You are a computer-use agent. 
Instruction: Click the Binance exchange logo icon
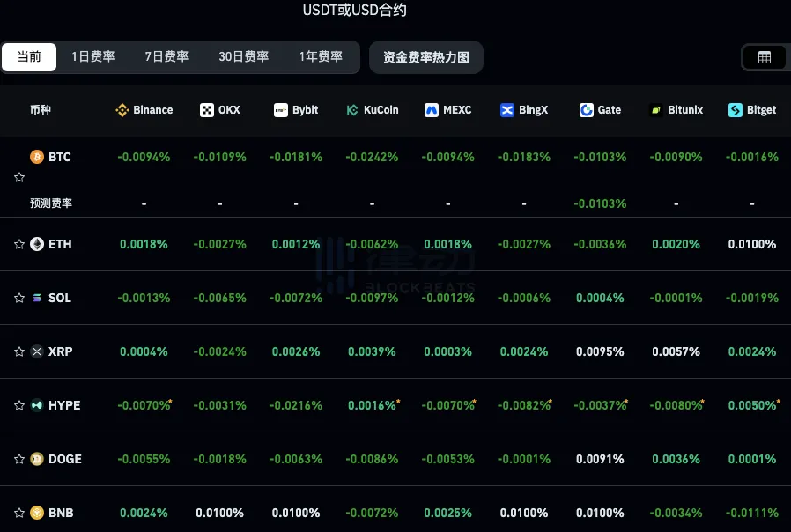122,110
